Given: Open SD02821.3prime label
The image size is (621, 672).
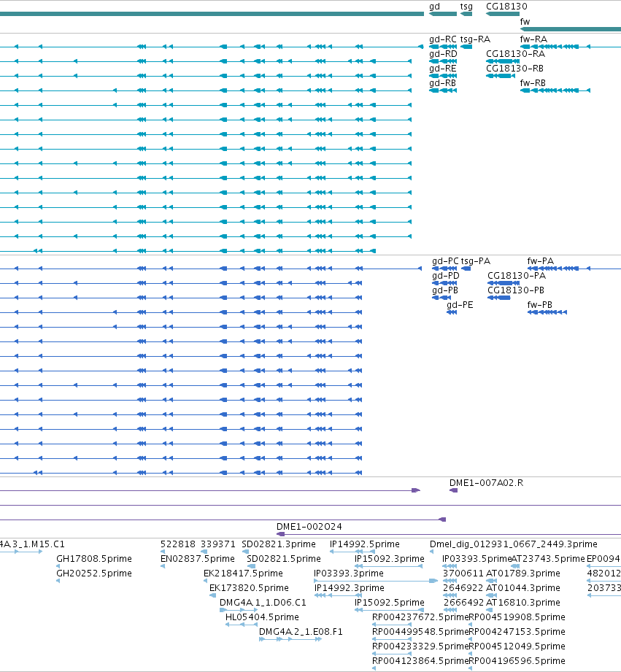Looking at the screenshot, I should pos(279,544).
